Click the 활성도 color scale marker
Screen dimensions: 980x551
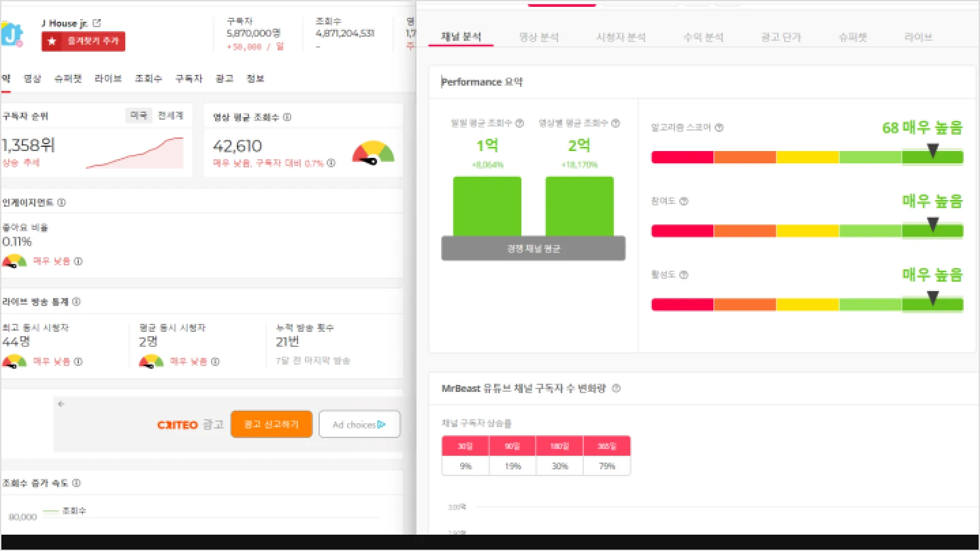932,298
